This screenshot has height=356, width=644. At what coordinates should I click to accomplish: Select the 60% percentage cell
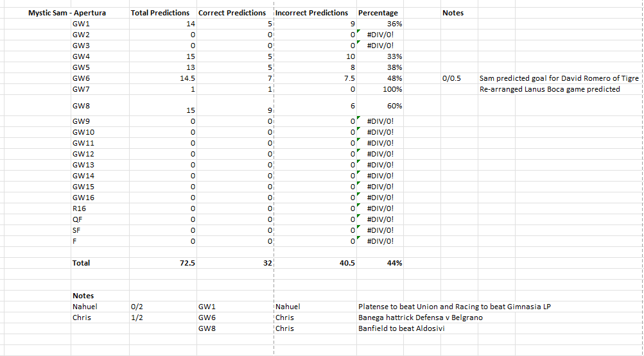click(395, 106)
